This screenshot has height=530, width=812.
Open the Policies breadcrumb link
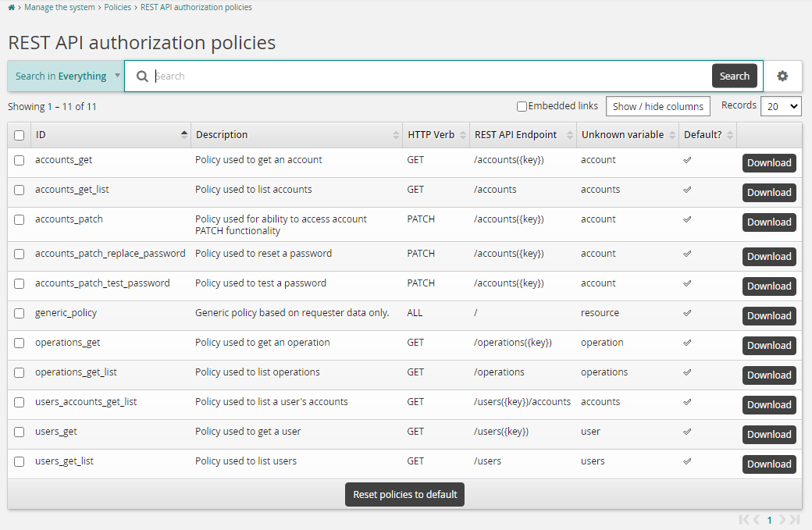(x=117, y=7)
